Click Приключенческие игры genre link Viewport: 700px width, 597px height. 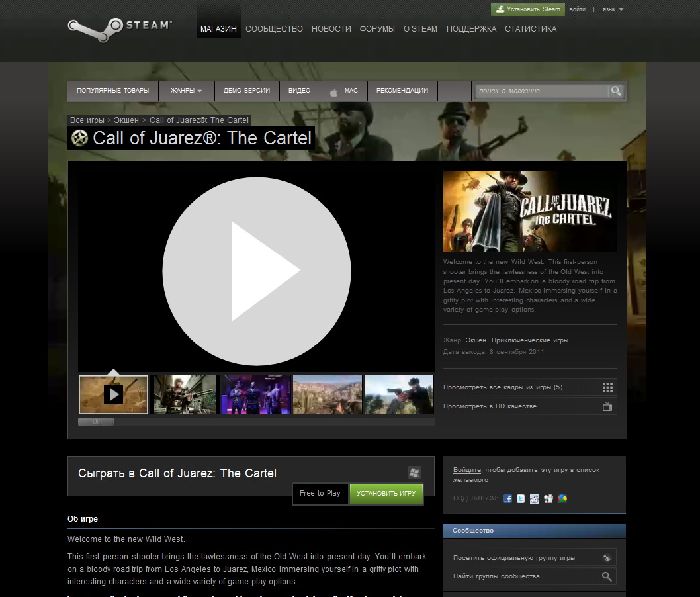(x=530, y=340)
